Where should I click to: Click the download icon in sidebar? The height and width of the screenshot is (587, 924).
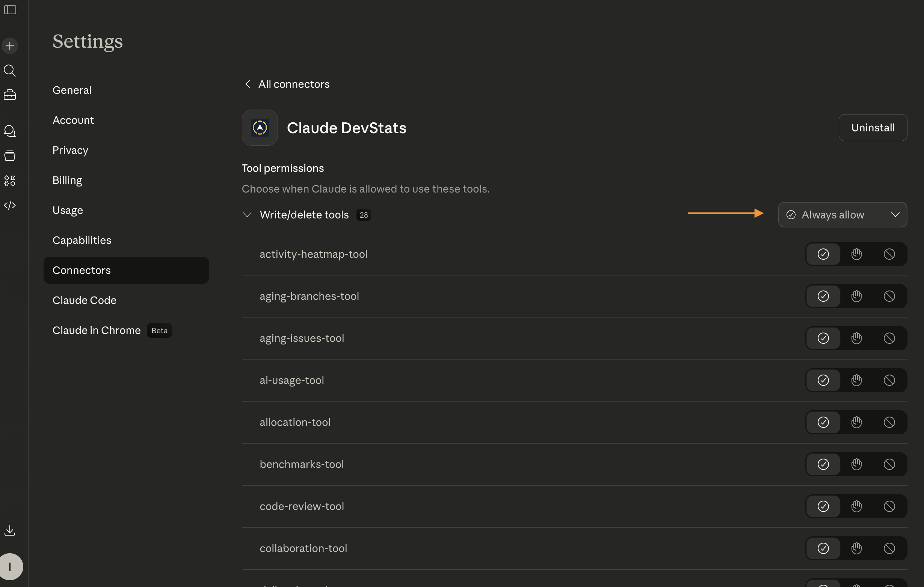coord(10,531)
